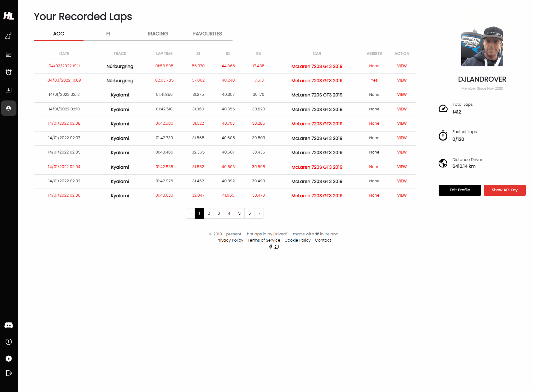View the 14/01/2022 02:07 lap
Viewport: 533px width, 392px height.
coord(402,138)
